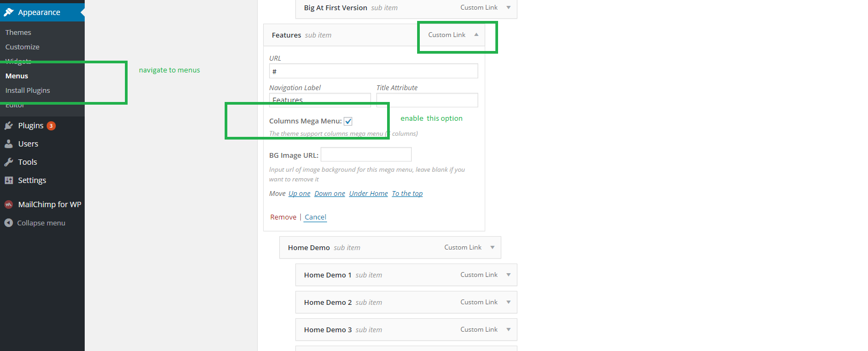
Task: Click the Remove link for Features
Action: click(283, 217)
